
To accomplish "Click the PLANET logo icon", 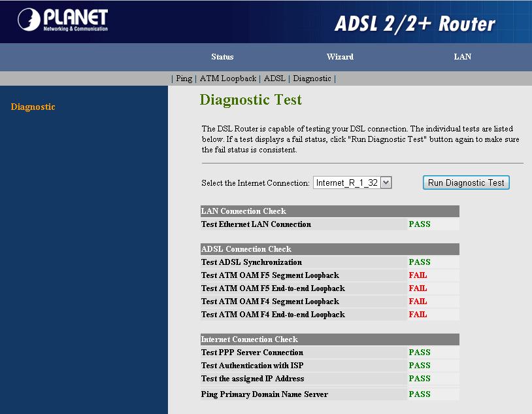I will coord(29,20).
